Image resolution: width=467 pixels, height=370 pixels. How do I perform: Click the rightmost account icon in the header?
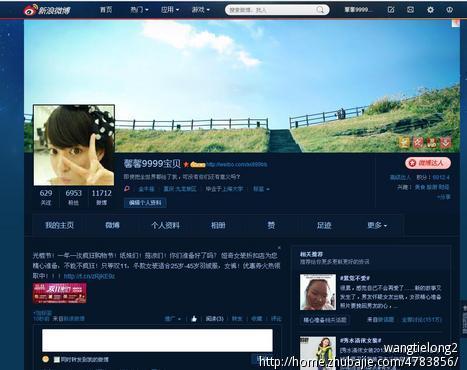point(450,10)
